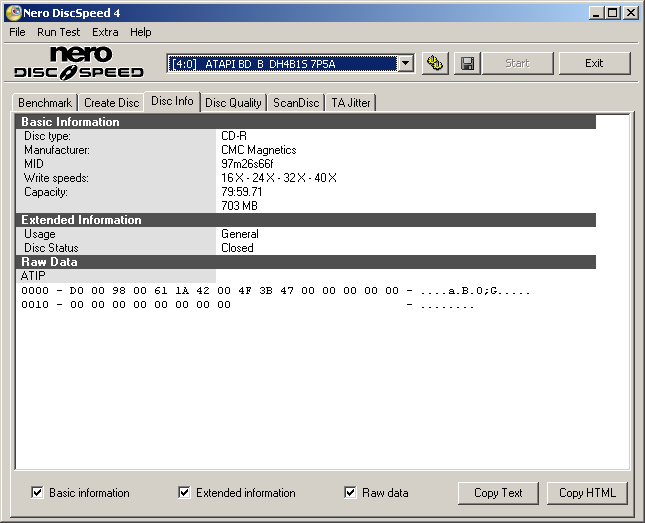Click the Copy HTML button
645x523 pixels.
point(587,493)
